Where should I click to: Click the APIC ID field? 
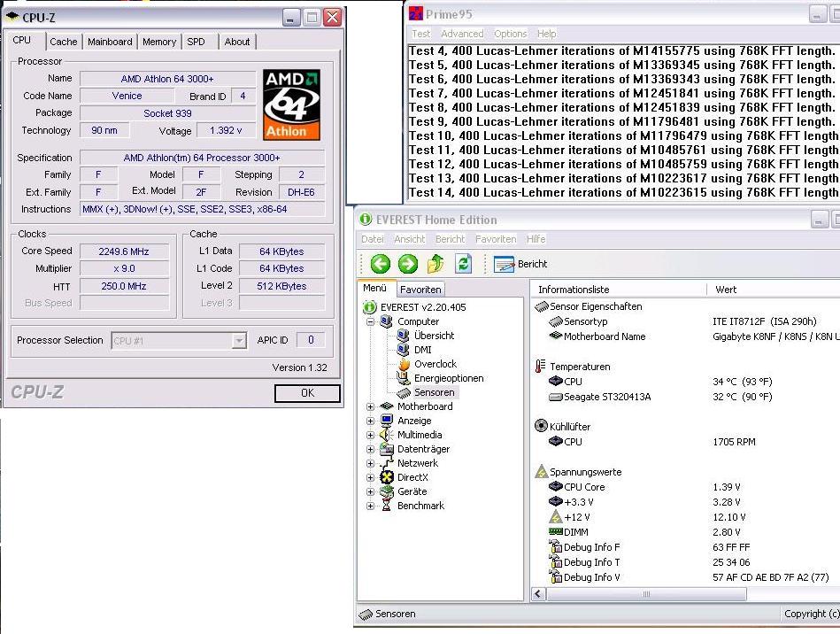point(311,340)
